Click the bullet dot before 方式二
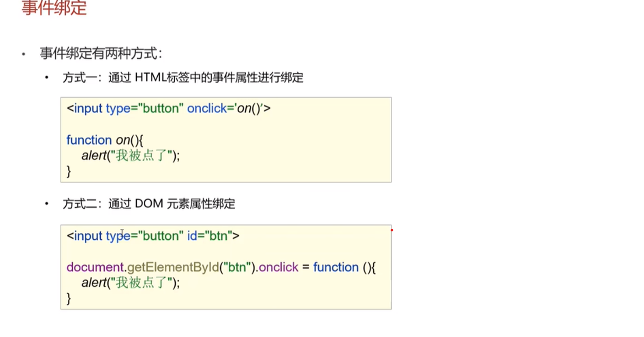This screenshot has height=337, width=644. point(46,204)
